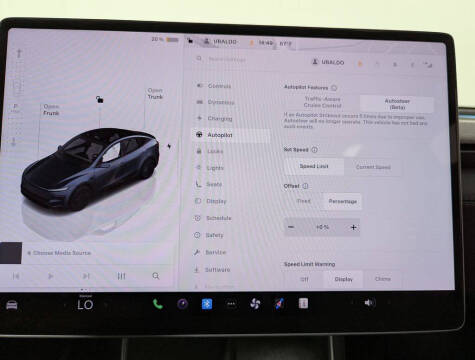Tap the URALOO profile in top status bar
The width and height of the screenshot is (475, 360).
[220, 42]
